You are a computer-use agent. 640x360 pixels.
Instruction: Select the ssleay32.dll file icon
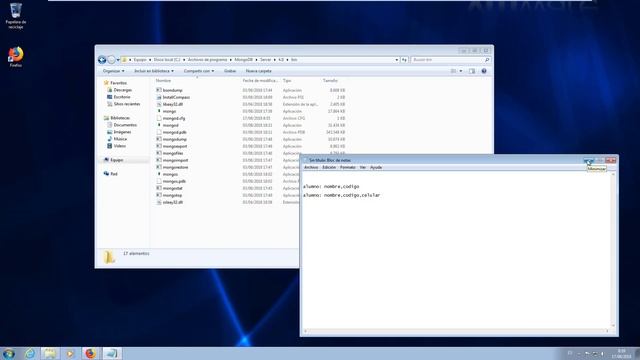pyautogui.click(x=159, y=202)
